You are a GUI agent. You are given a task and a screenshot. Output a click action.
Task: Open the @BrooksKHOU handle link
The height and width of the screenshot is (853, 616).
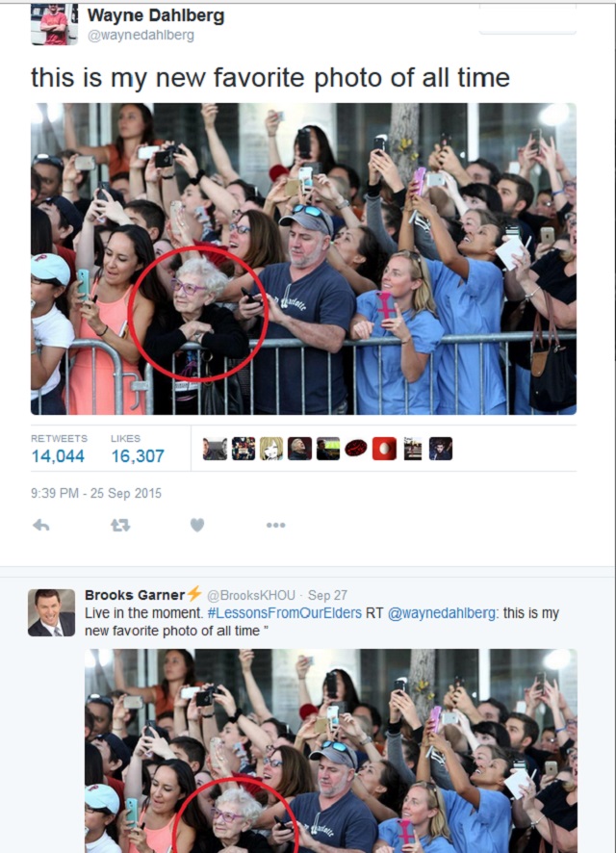tap(251, 595)
